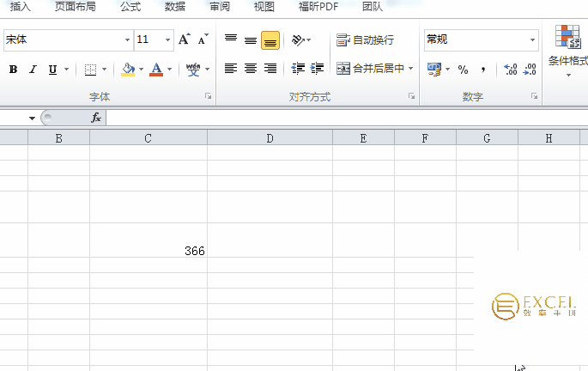The height and width of the screenshot is (371, 588).
Task: Click 合并后居中 merge and center
Action: click(x=370, y=69)
